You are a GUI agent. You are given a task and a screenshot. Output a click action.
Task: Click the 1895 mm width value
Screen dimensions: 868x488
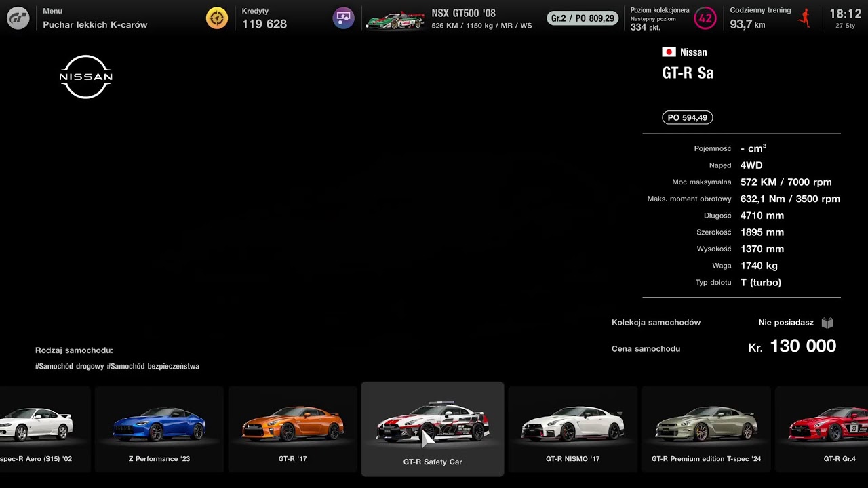(762, 232)
